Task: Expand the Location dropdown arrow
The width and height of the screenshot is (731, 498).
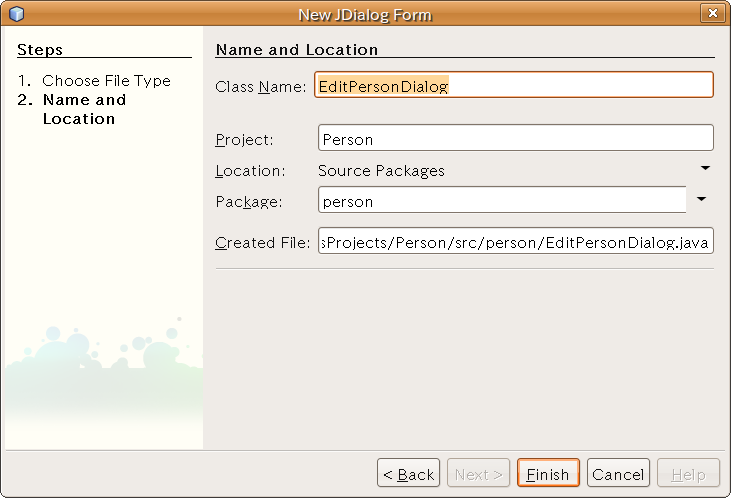Action: pos(704,169)
